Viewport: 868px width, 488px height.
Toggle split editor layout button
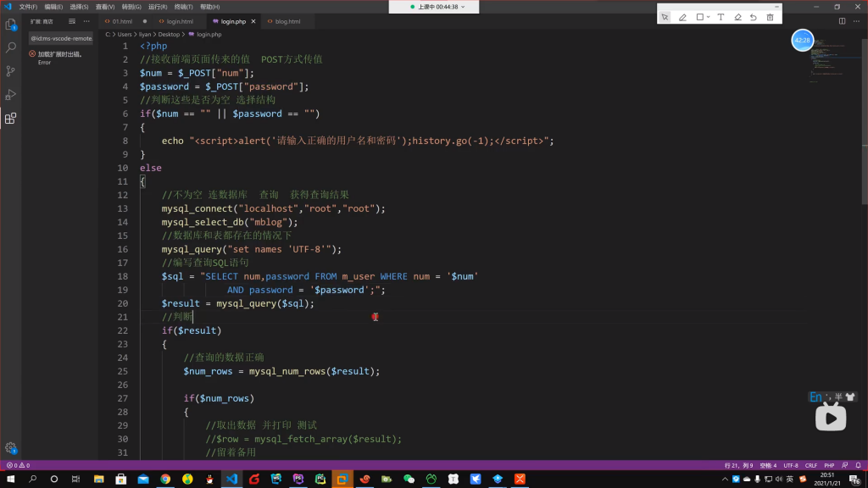coord(842,20)
